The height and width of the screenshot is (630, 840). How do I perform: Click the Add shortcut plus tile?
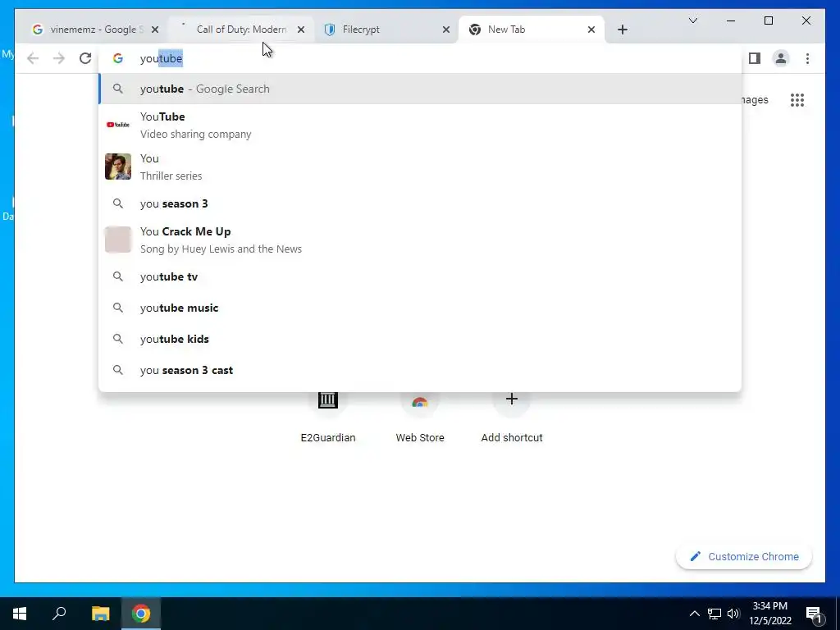(512, 418)
